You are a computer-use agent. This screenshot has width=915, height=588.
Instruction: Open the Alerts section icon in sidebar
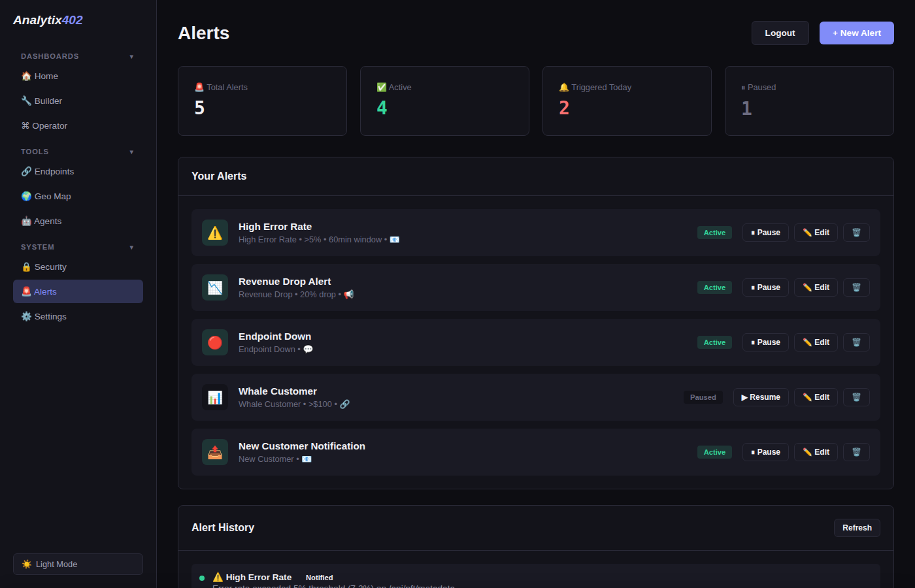tap(26, 291)
